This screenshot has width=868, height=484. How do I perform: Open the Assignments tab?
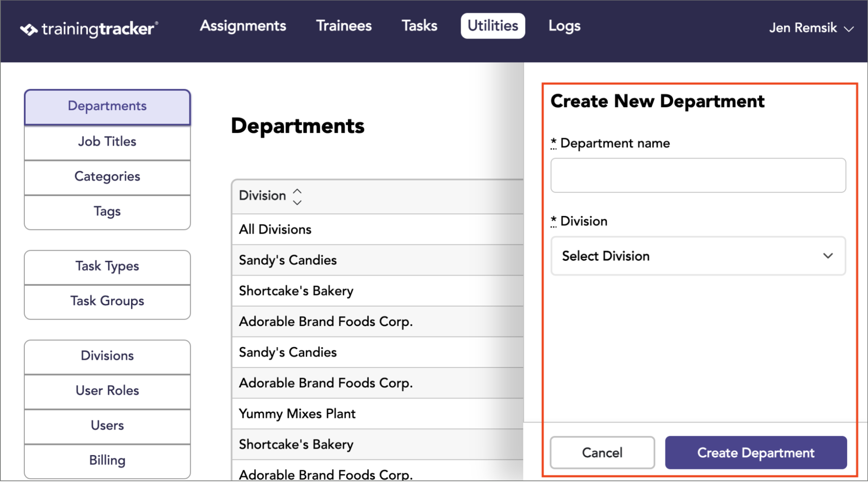point(243,26)
